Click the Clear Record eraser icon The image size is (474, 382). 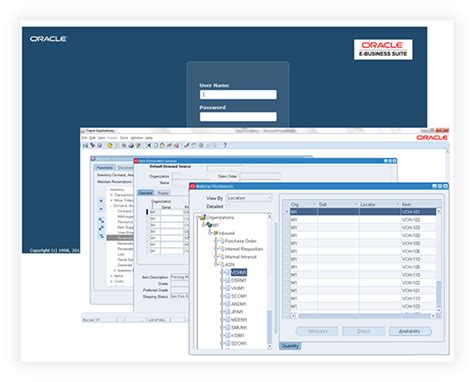tap(169, 145)
